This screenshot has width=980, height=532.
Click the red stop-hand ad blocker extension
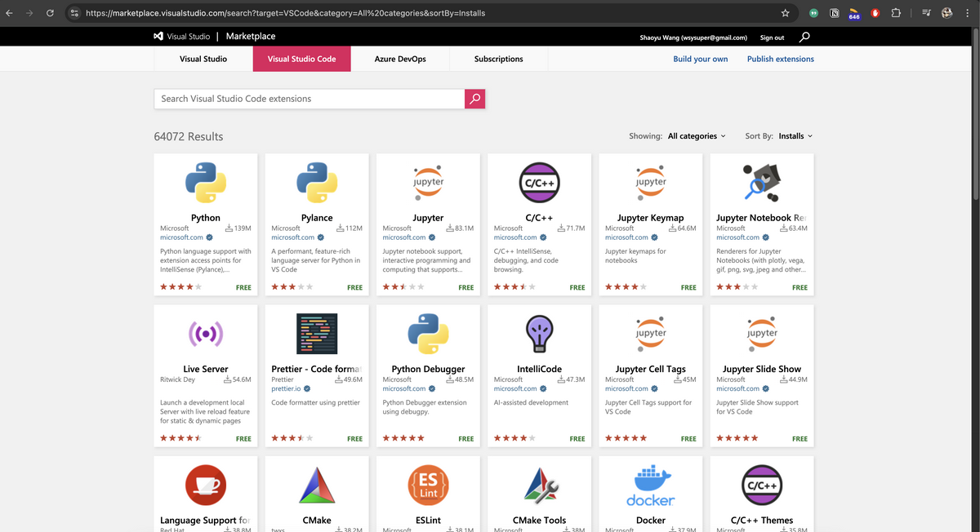[x=875, y=13]
